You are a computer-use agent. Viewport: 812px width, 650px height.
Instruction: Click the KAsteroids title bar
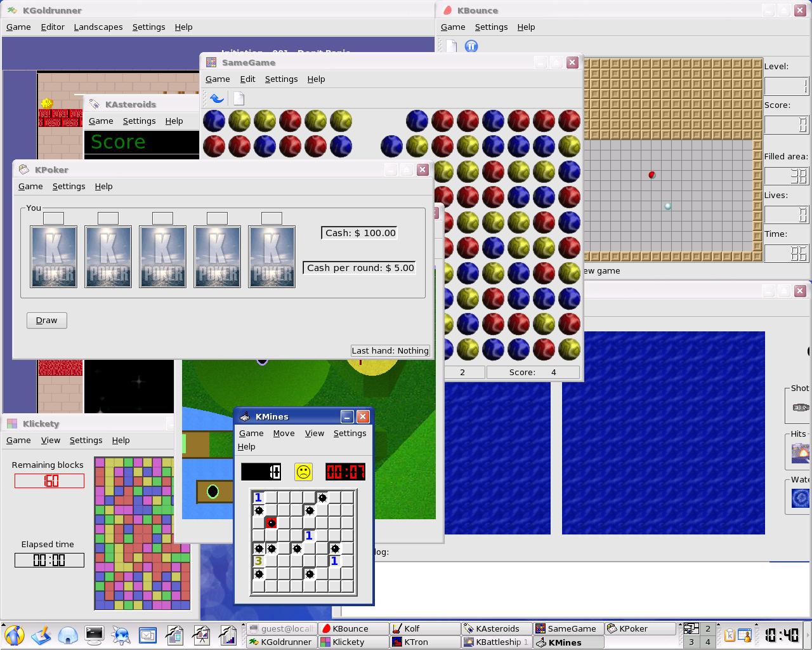[x=143, y=104]
